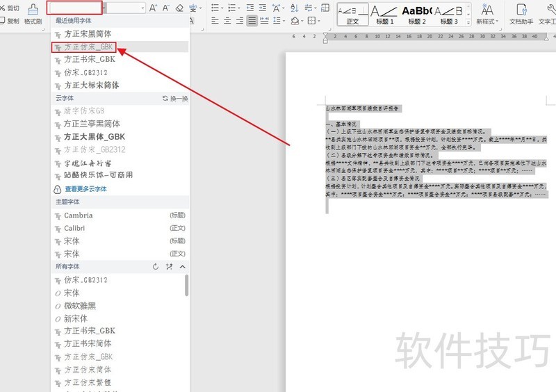Click the increase font size A+ icon
This screenshot has height=392, width=556.
pos(153,8)
